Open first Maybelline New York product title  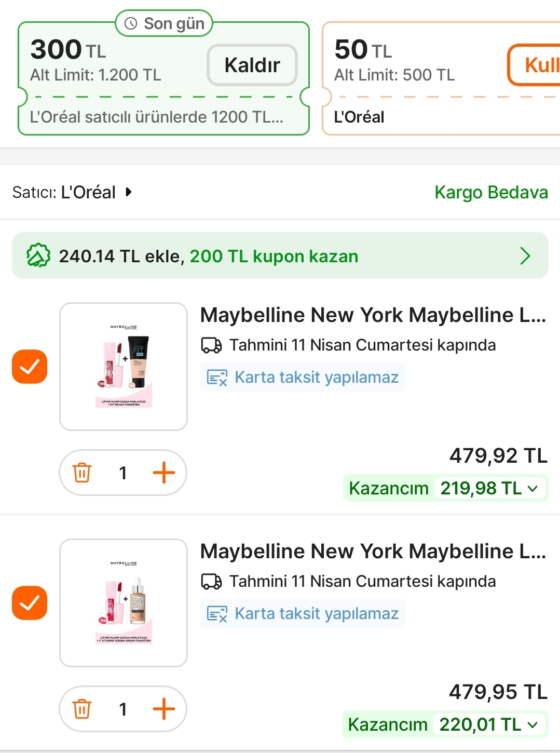click(x=373, y=315)
